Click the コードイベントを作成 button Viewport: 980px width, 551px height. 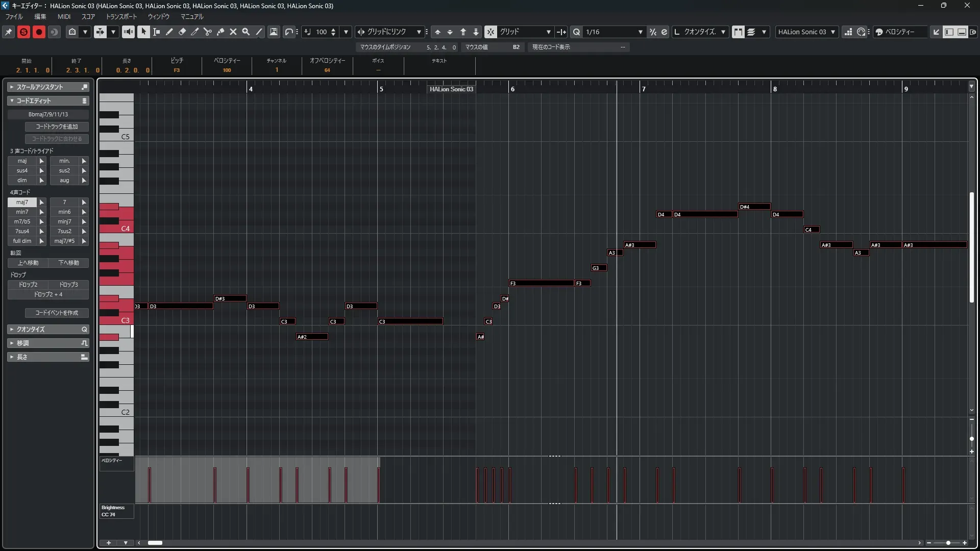point(57,313)
